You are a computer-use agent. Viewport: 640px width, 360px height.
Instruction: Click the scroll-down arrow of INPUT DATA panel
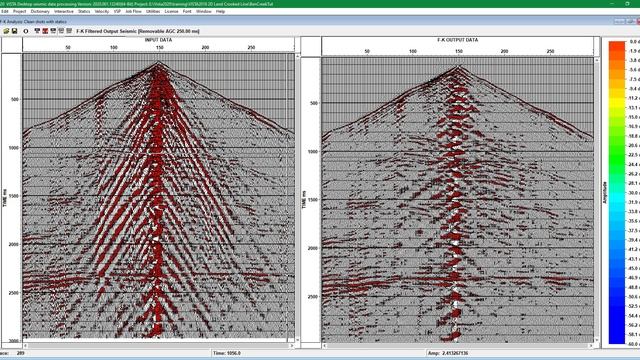tap(298, 339)
